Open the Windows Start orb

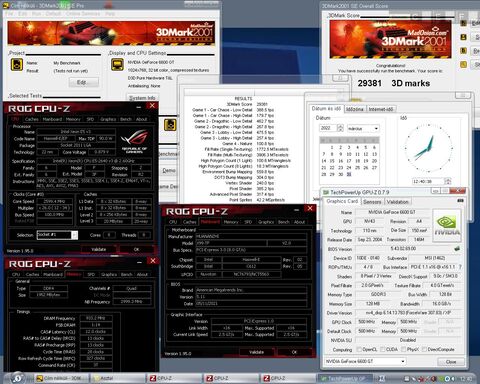18,378
